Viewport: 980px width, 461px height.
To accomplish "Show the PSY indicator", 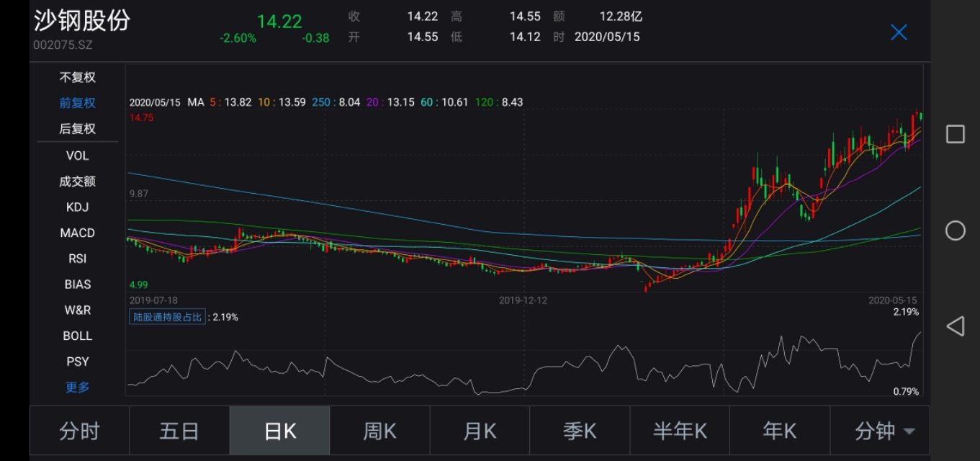I will point(77,362).
